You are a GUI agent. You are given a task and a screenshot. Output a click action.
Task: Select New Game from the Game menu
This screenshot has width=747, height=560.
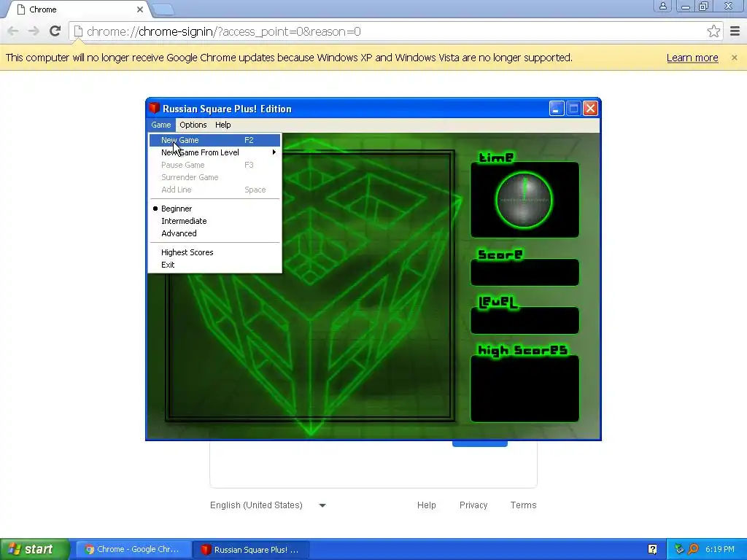(215, 140)
